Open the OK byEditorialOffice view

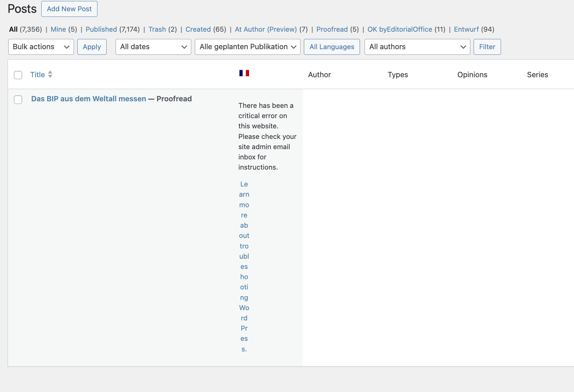pos(400,29)
